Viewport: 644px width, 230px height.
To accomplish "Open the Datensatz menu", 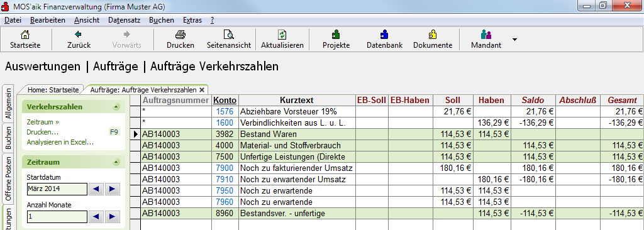I will (125, 20).
